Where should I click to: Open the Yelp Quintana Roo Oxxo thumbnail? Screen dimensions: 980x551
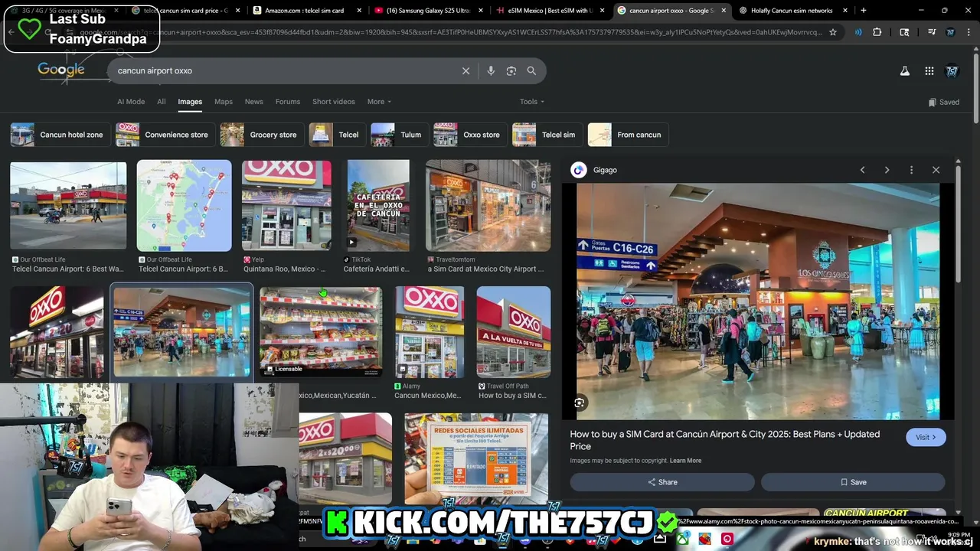pos(286,206)
